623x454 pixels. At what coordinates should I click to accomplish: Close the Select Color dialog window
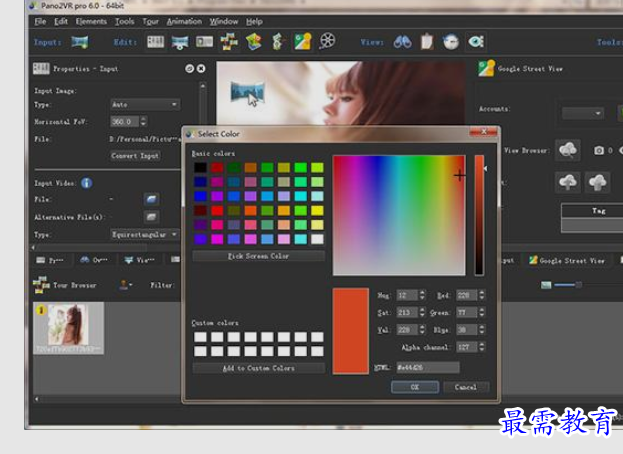(x=484, y=131)
